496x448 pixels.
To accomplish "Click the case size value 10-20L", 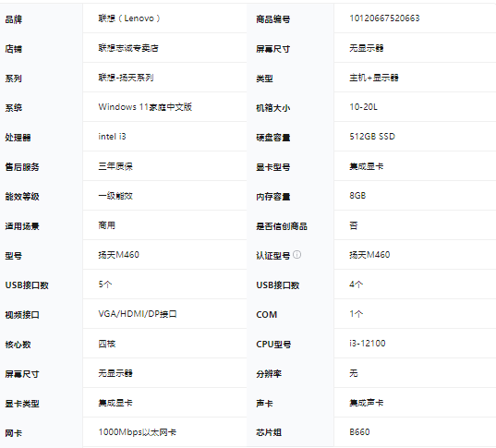I will pos(364,107).
